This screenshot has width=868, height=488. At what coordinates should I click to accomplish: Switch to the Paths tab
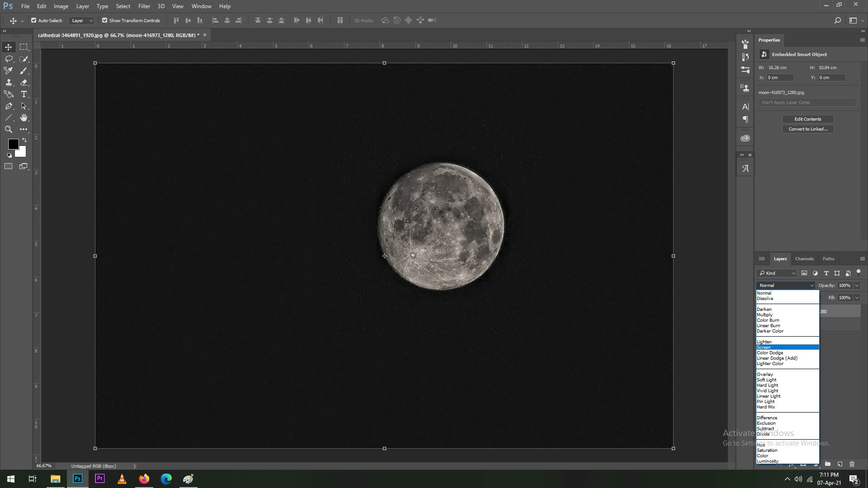[x=828, y=259]
